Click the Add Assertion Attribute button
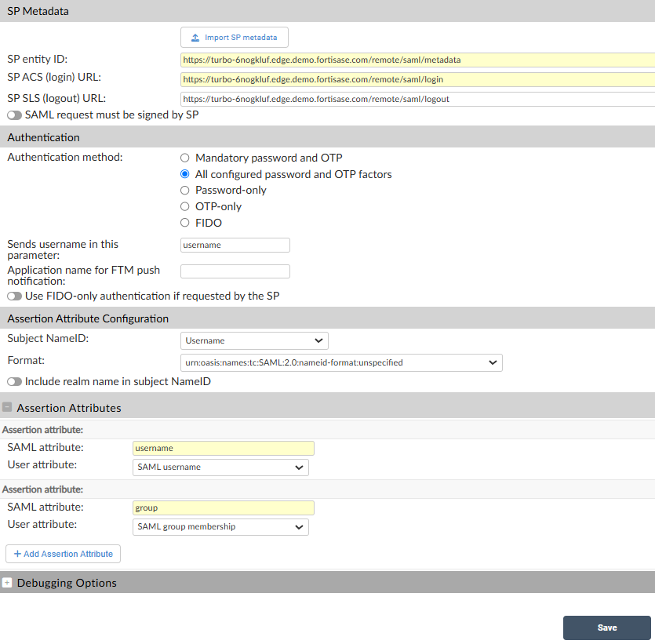 (62, 553)
